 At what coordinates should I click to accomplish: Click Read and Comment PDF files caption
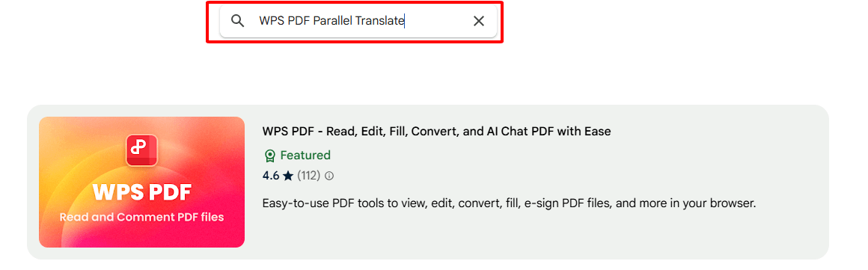pos(141,218)
